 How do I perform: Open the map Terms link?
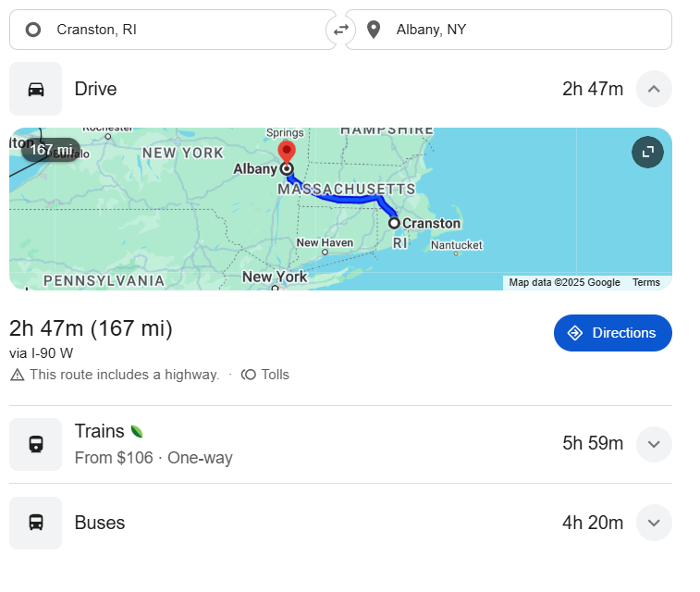(x=646, y=282)
